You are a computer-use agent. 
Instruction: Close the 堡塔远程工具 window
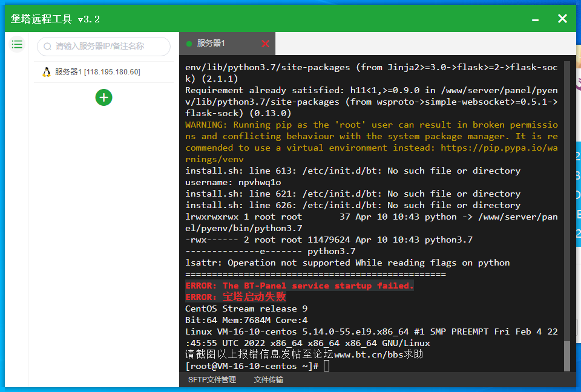562,19
